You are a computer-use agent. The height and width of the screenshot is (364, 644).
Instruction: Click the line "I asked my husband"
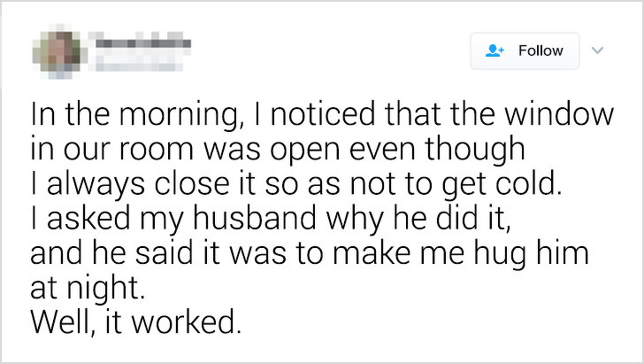(271, 219)
